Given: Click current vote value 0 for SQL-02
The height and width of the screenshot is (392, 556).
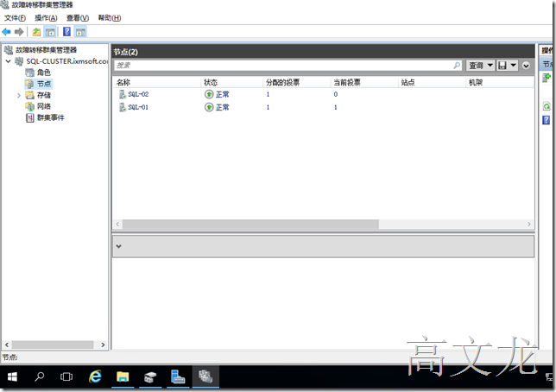Looking at the screenshot, I should point(336,94).
